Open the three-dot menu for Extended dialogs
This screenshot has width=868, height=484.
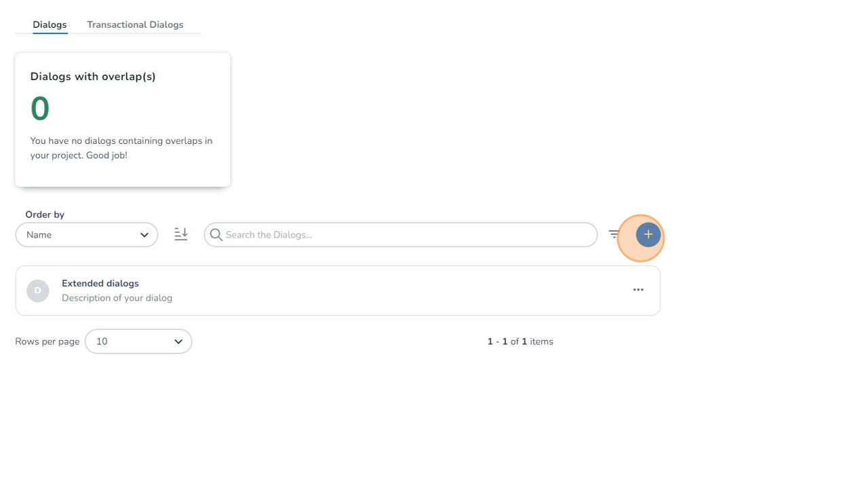(638, 290)
